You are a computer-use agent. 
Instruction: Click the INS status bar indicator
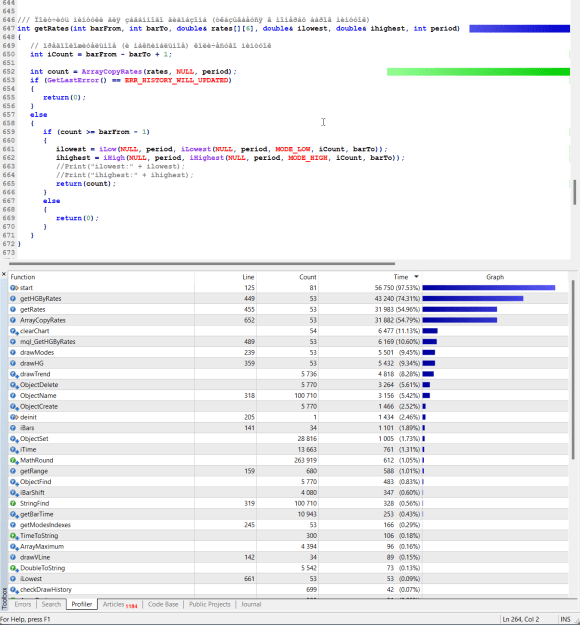pos(565,619)
